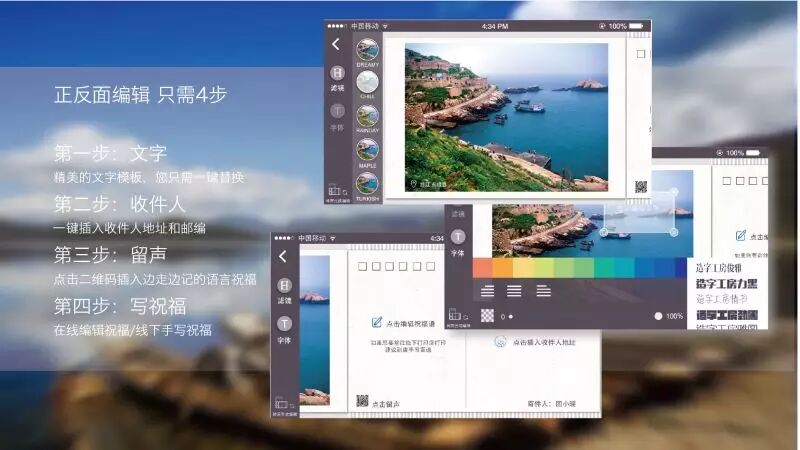Screen dimensions: 800x450
Task: Tap 4:34 PM clock in top editor
Action: [x=494, y=26]
